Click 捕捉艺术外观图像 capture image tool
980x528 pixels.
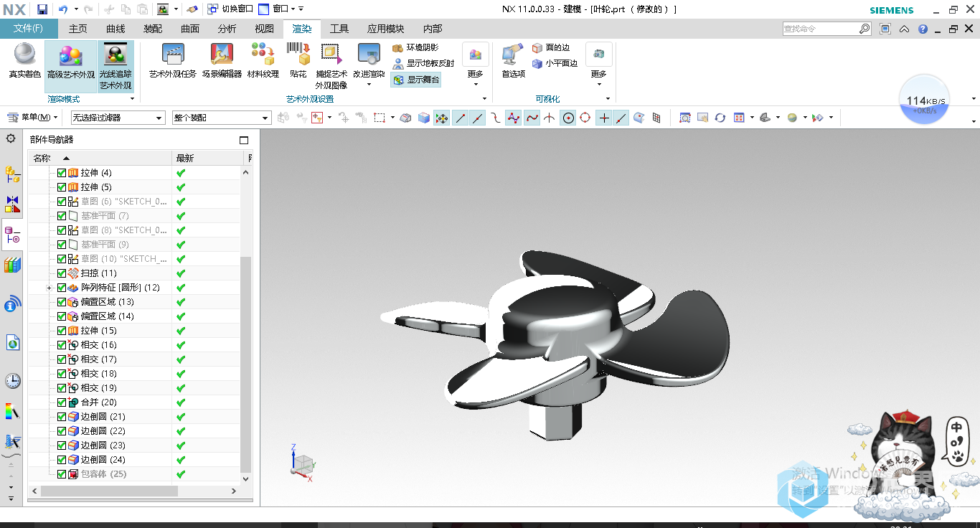pos(331,65)
